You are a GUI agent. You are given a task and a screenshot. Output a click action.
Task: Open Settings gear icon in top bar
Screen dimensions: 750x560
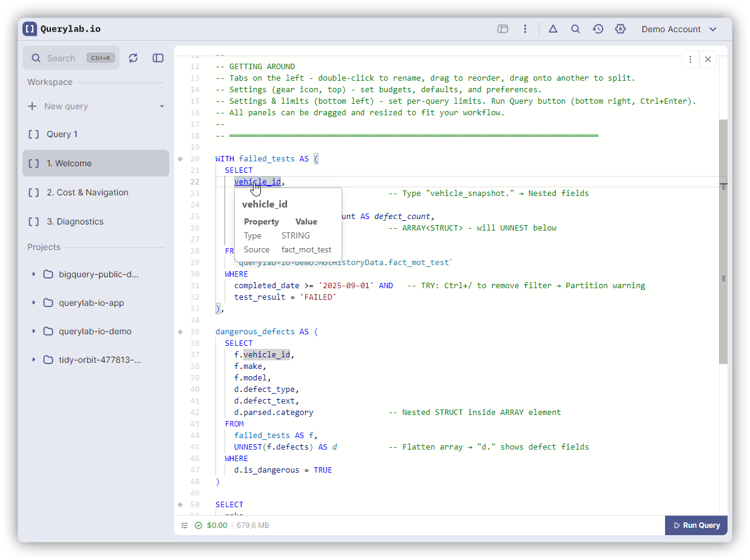click(x=620, y=29)
